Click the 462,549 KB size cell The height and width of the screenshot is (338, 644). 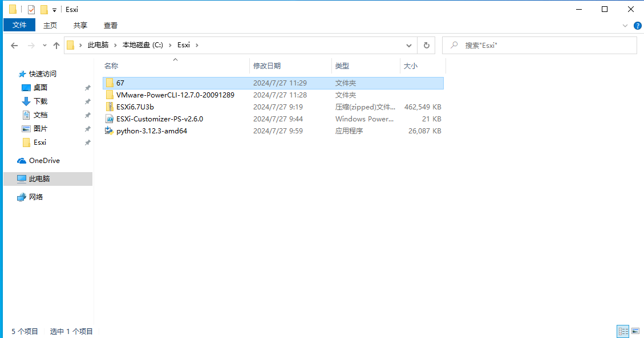point(423,107)
